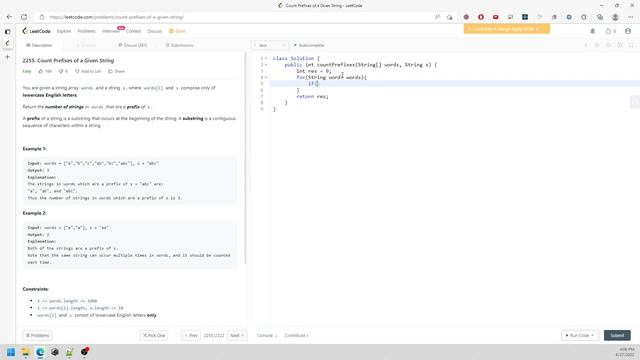The image size is (640, 360).
Task: Open the Problems list button
Action: click(37, 336)
